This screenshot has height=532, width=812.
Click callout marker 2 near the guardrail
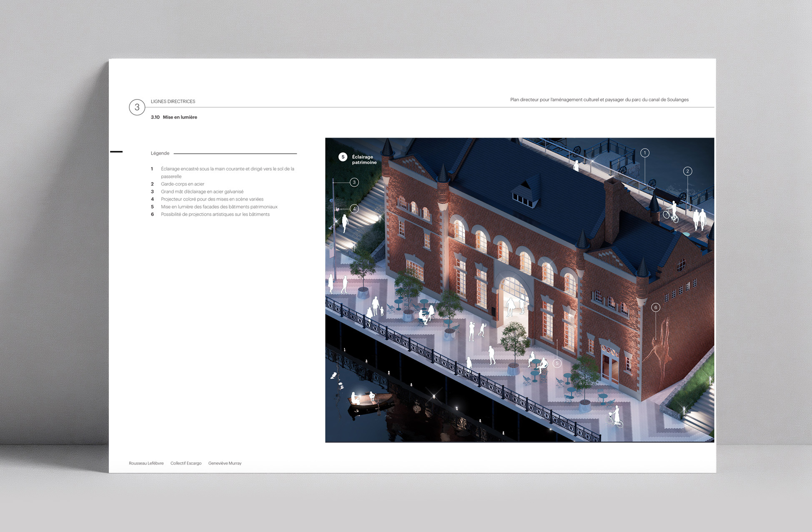pos(687,171)
